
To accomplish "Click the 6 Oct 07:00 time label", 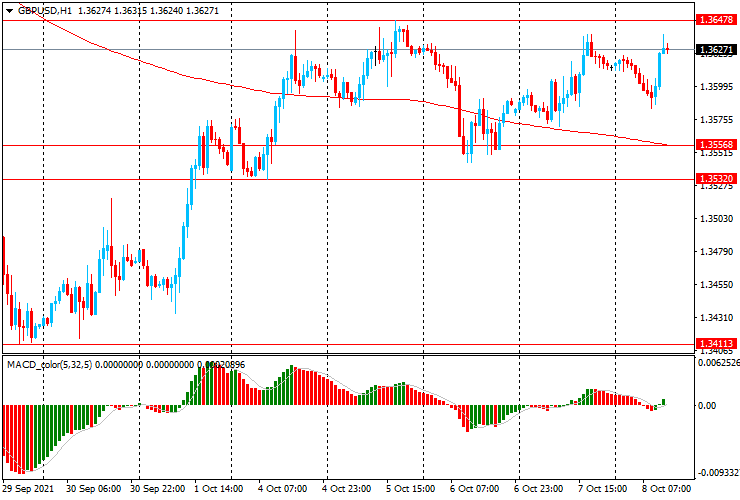I will pos(474,488).
